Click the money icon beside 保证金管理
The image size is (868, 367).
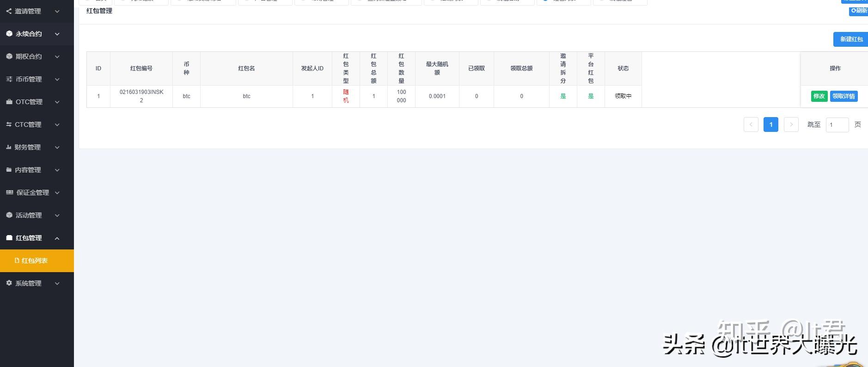[x=9, y=193]
